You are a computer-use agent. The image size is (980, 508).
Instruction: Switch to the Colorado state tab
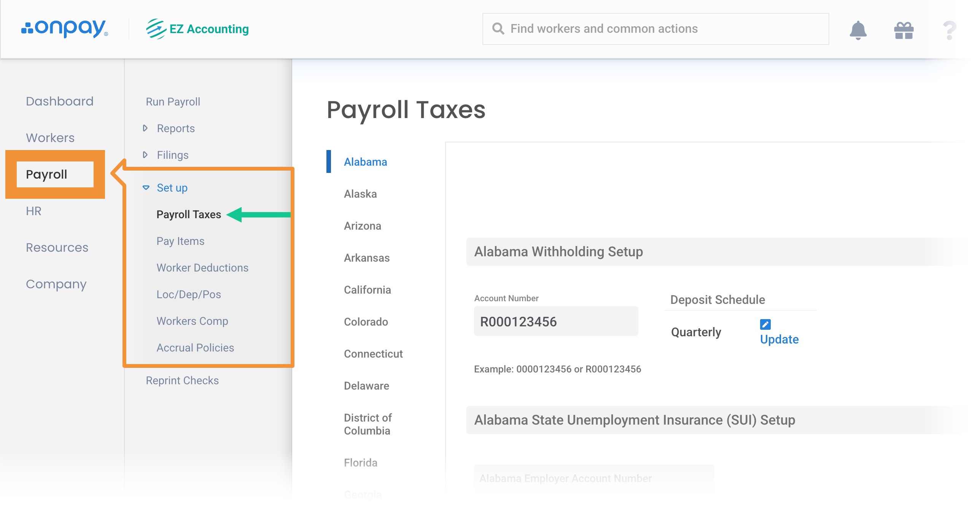point(366,322)
